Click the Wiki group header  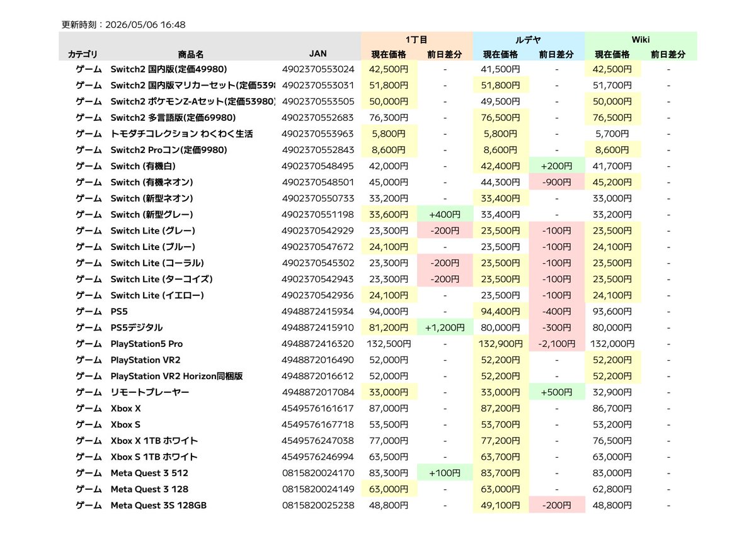pos(641,39)
